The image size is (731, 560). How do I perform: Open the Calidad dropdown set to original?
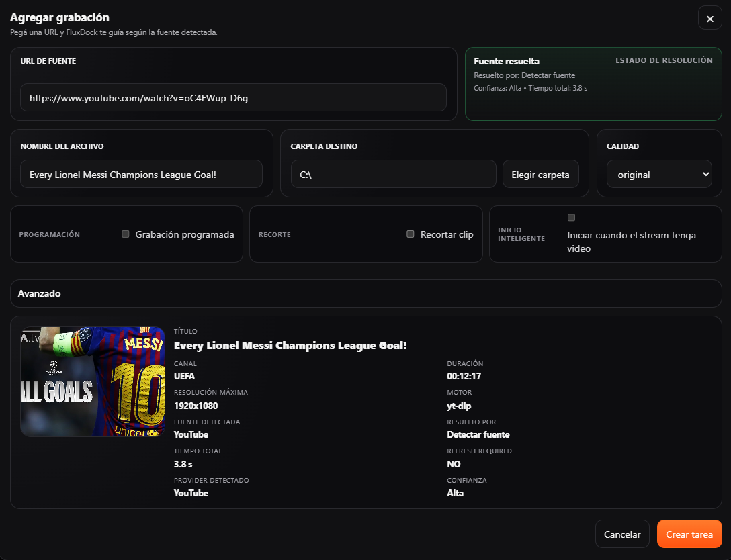click(658, 174)
